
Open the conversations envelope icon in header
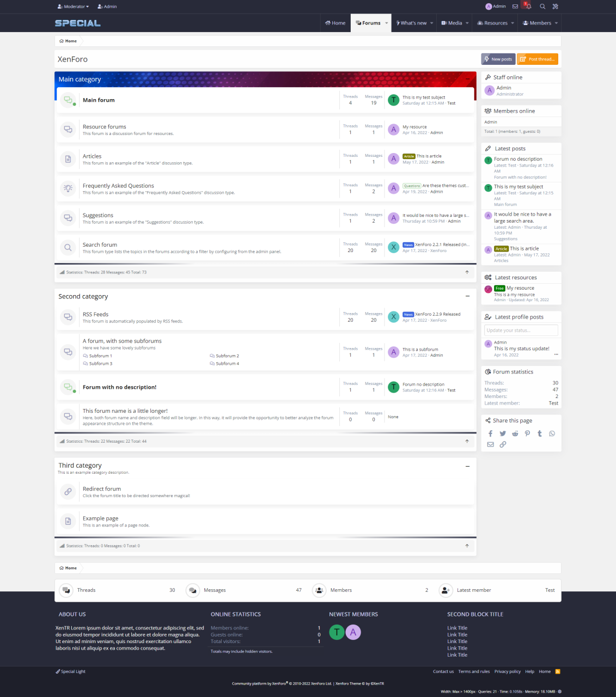pyautogui.click(x=515, y=7)
